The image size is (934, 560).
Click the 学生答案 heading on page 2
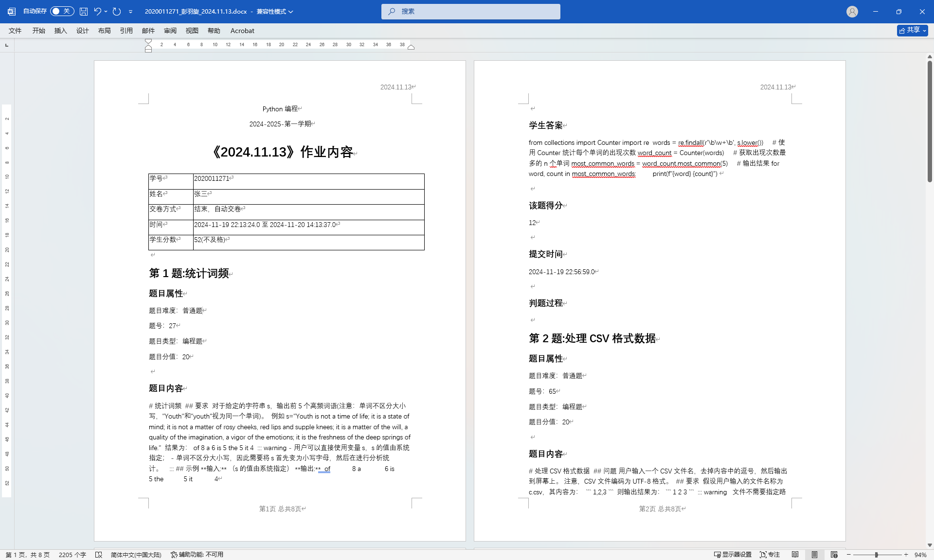click(545, 125)
